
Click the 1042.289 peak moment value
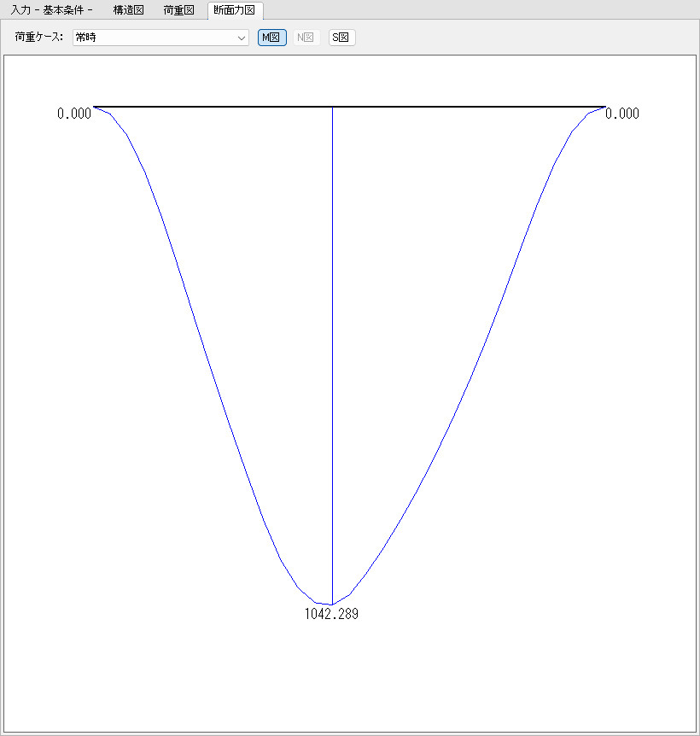pos(331,614)
